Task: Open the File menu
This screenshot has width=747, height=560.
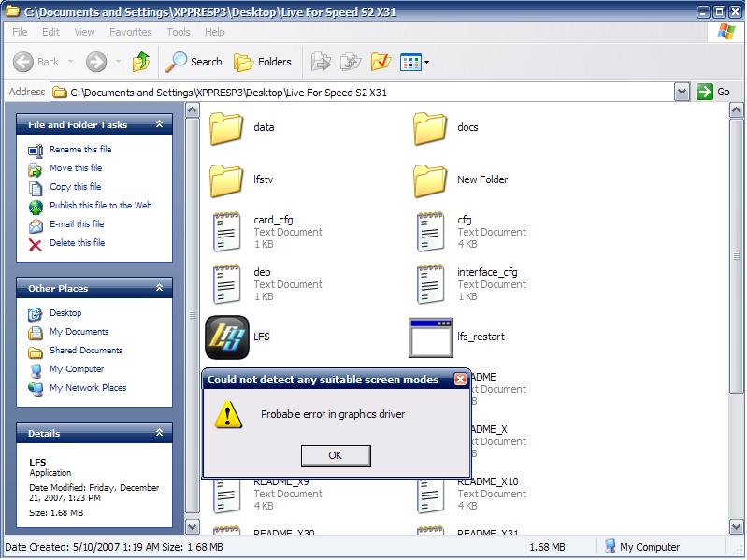Action: pos(20,32)
